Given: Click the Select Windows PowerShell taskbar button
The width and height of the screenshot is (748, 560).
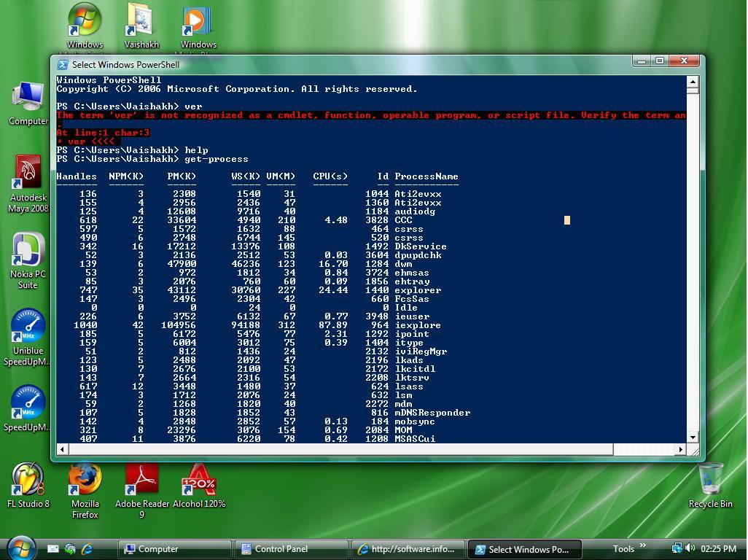Looking at the screenshot, I should click(x=524, y=549).
